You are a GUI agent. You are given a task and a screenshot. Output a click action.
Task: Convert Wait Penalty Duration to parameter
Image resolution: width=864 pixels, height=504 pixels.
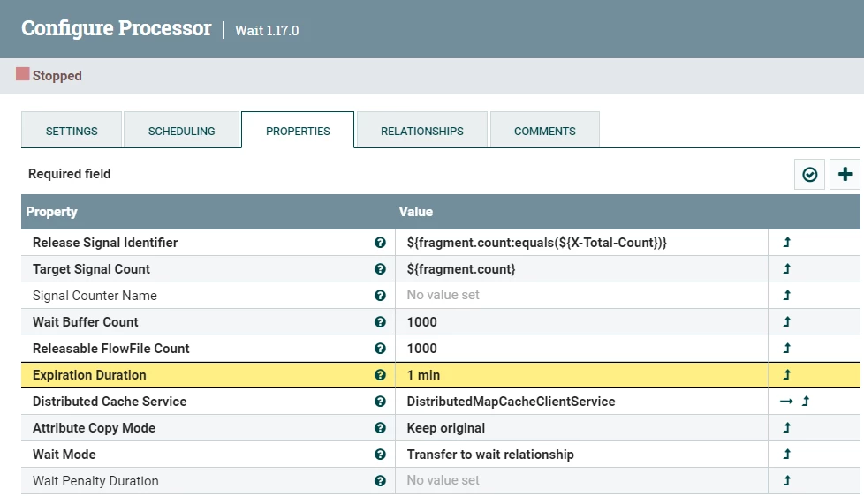(x=787, y=480)
